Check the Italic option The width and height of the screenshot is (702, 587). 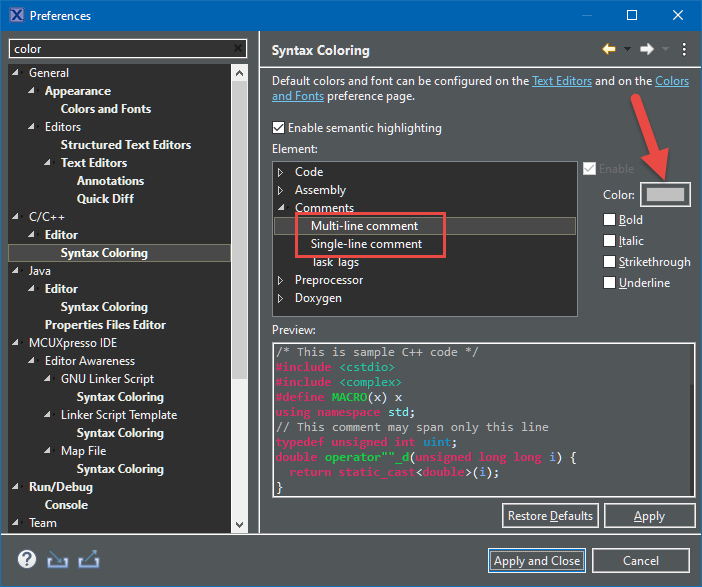609,241
